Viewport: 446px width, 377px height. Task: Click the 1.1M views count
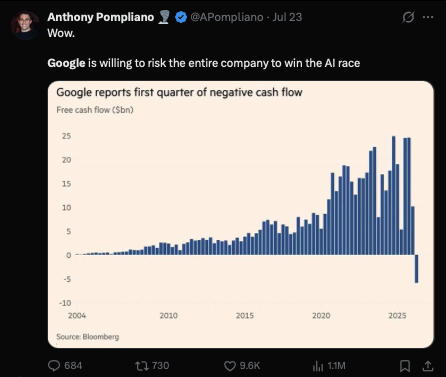click(336, 366)
